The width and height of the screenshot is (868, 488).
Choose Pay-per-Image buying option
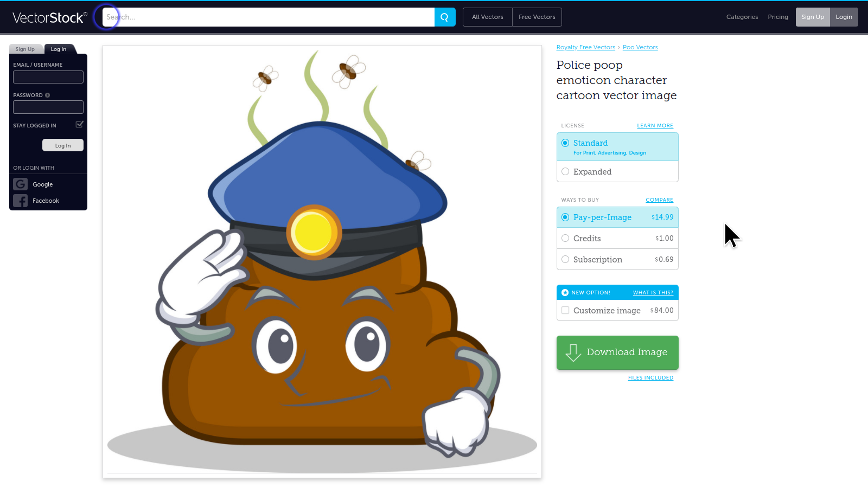pos(617,217)
